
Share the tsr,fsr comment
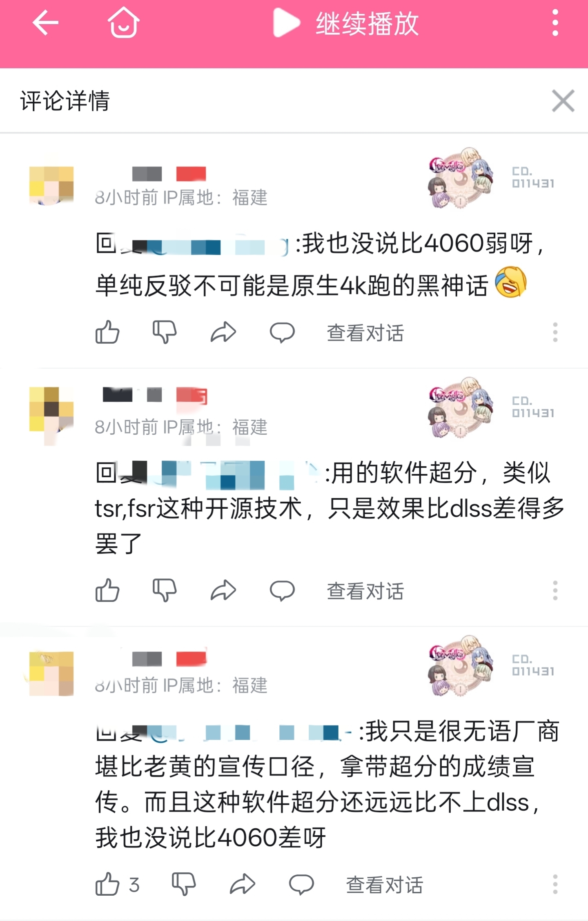click(x=223, y=590)
